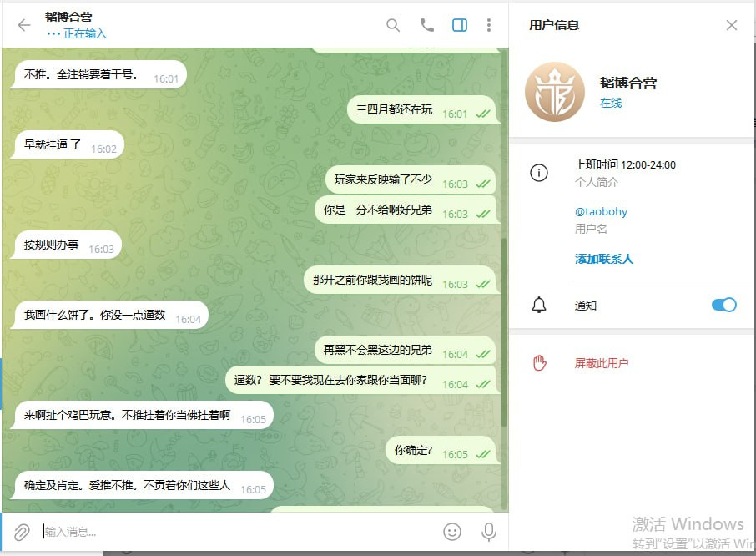The image size is (756, 556).
Task: Click the block this user option
Action: (x=602, y=363)
